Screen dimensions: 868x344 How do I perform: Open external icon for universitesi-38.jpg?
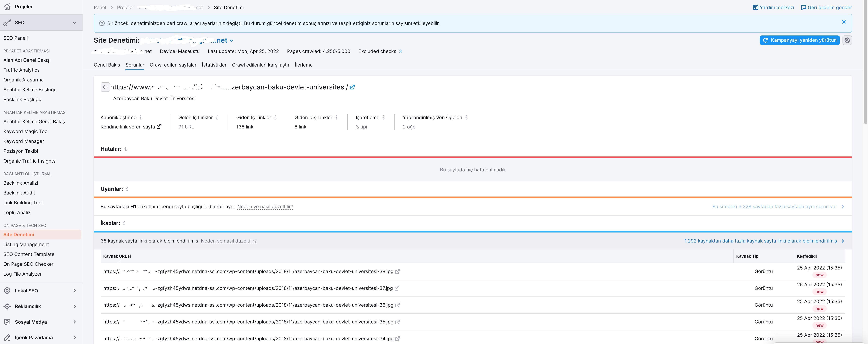[398, 271]
